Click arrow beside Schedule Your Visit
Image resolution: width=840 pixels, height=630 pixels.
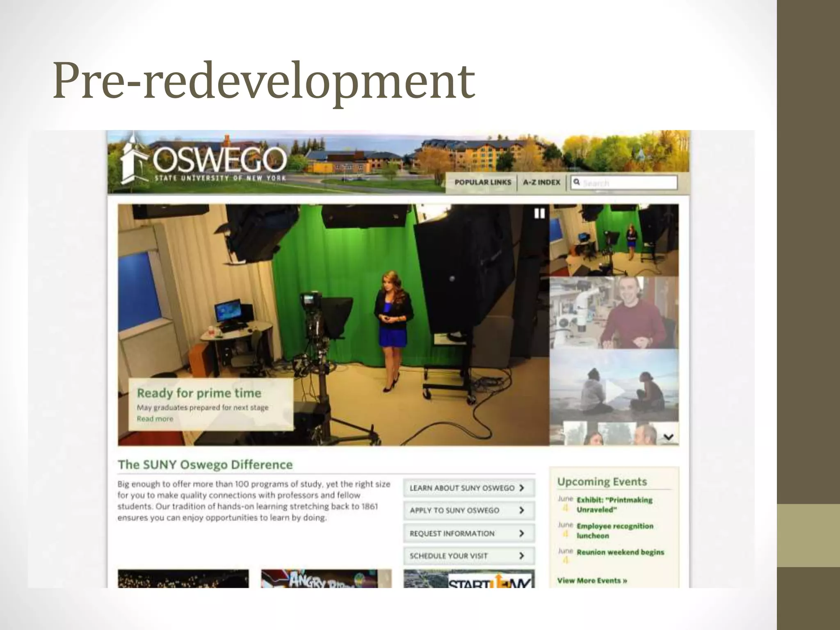[522, 556]
